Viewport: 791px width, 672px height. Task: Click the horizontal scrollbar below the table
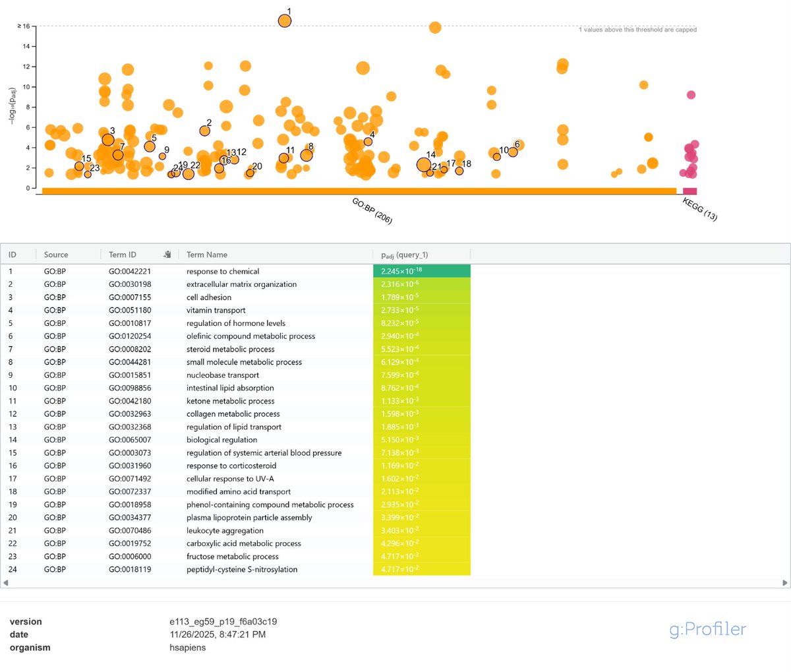(395, 583)
